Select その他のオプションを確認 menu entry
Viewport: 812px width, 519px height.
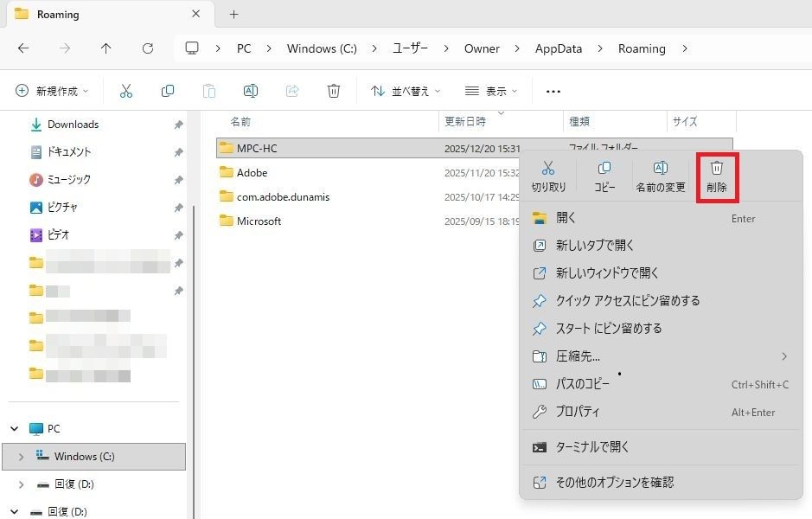coord(614,482)
